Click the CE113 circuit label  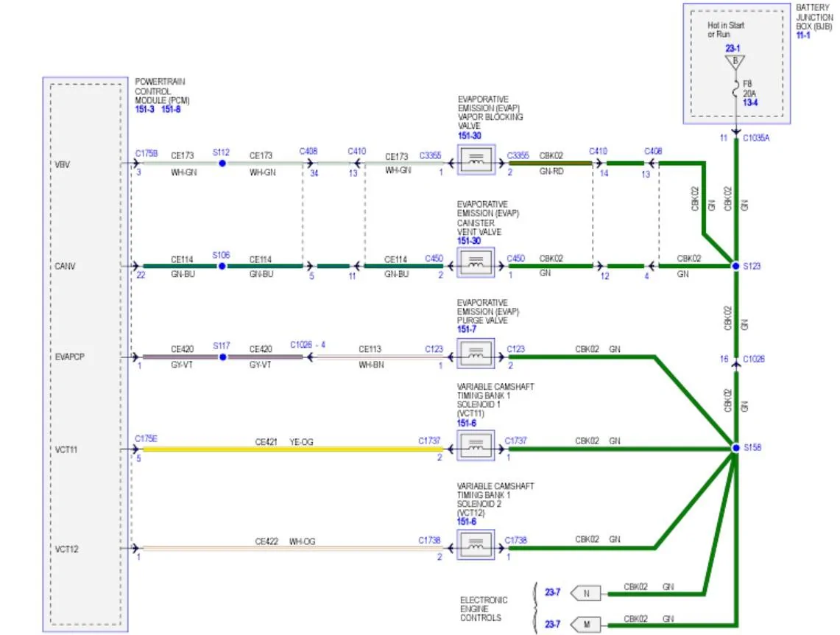pos(370,349)
